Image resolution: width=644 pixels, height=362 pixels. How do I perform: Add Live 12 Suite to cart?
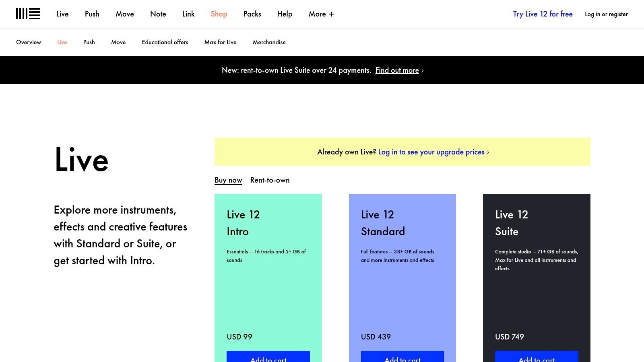[537, 356]
